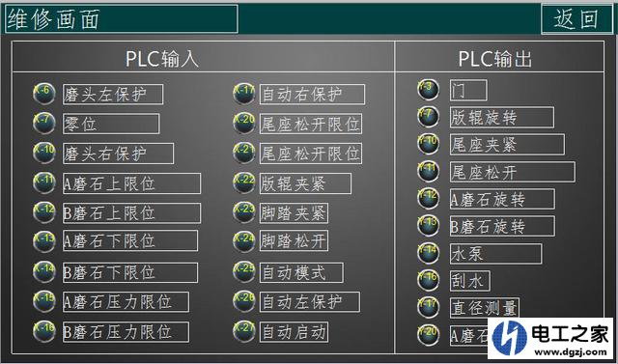This screenshot has width=618, height=364.
Task: Click 尾座松开限位 label beside X-20
Action: coord(311,124)
